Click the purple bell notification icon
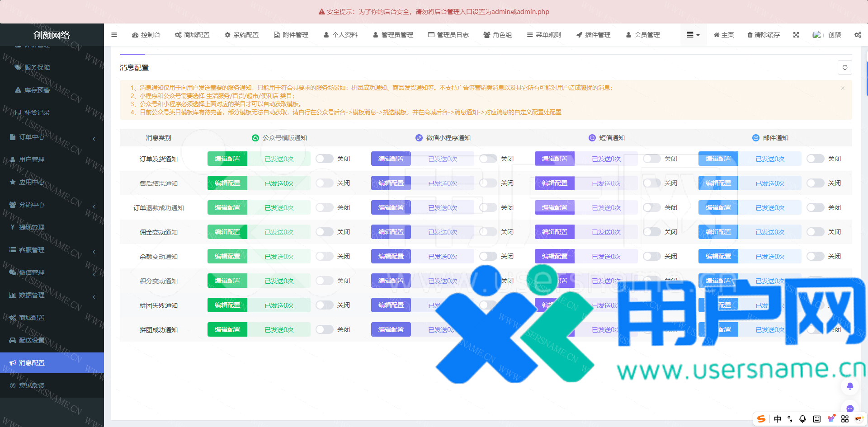This screenshot has width=868, height=427. tap(850, 386)
